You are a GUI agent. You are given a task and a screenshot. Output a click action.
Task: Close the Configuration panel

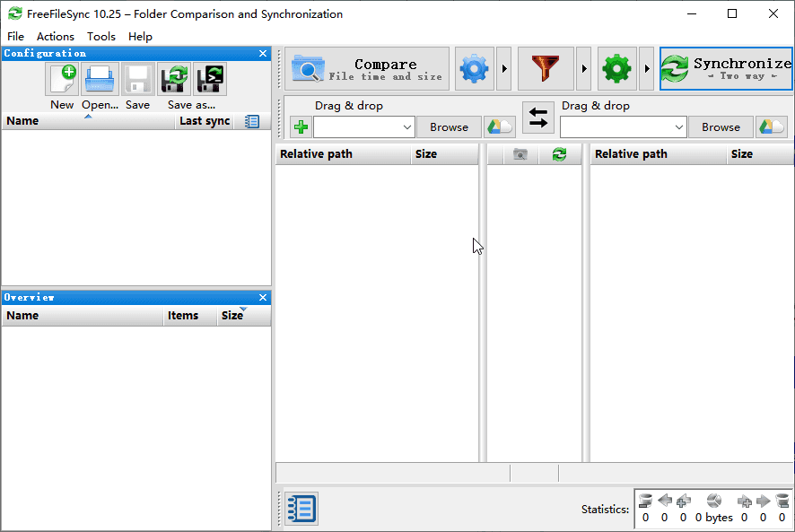coord(263,53)
